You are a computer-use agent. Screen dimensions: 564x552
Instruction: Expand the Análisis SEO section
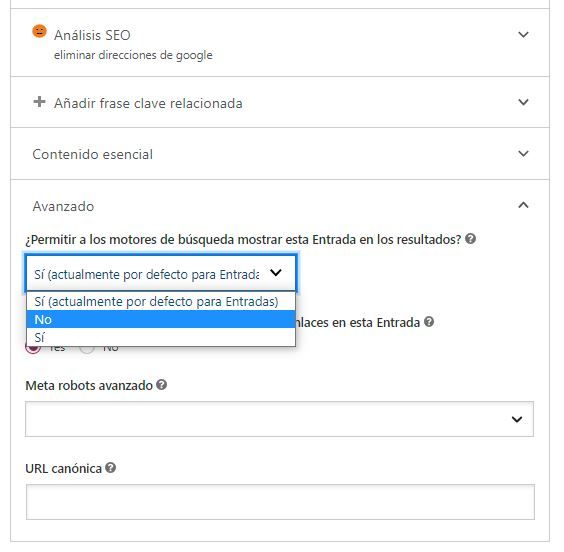click(523, 35)
